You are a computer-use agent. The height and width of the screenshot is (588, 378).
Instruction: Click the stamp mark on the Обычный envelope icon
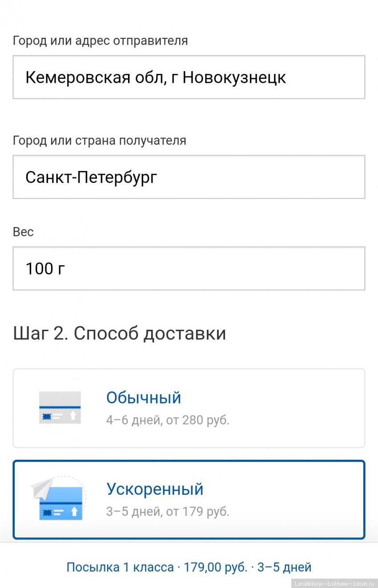[47, 416]
